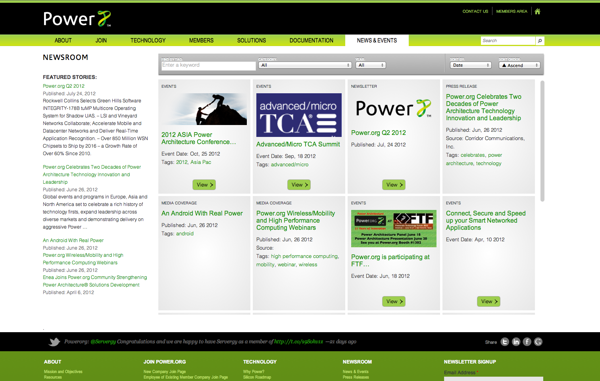This screenshot has width=600, height=381.
Task: Click the newsletter Email Address field
Action: click(493, 379)
